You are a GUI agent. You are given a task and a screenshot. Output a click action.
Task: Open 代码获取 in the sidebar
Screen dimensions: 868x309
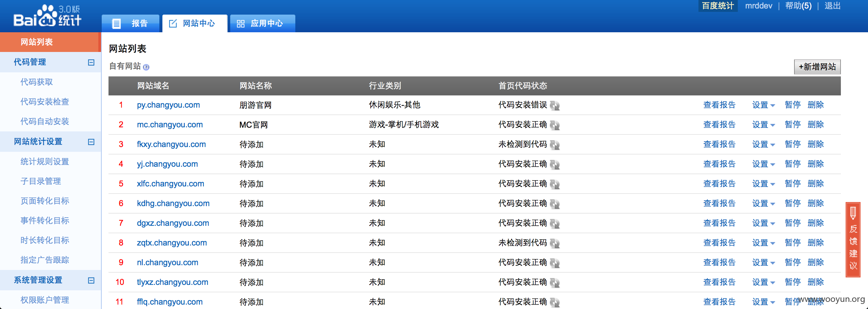[37, 82]
